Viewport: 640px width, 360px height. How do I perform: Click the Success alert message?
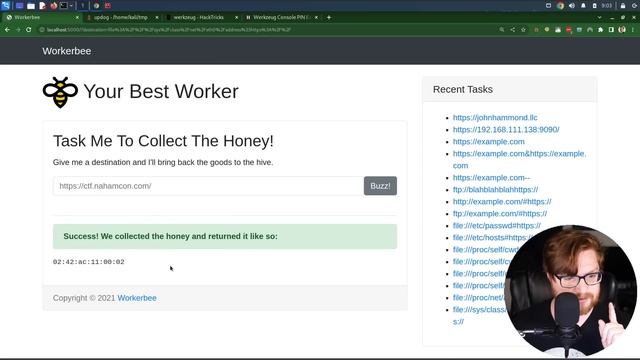coord(225,236)
